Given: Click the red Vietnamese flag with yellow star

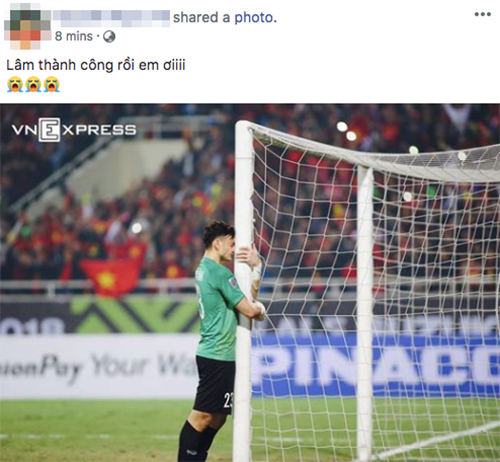Looking at the screenshot, I should tap(111, 276).
